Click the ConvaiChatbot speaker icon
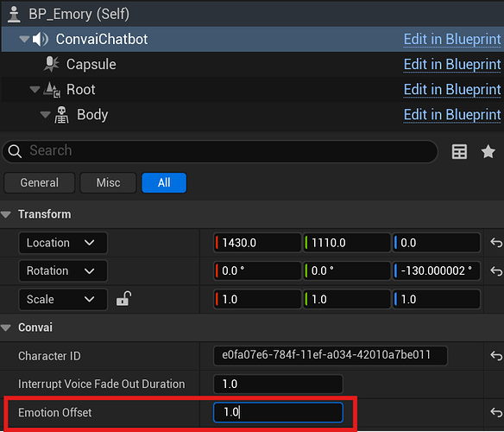This screenshot has height=432, width=504. 41,39
